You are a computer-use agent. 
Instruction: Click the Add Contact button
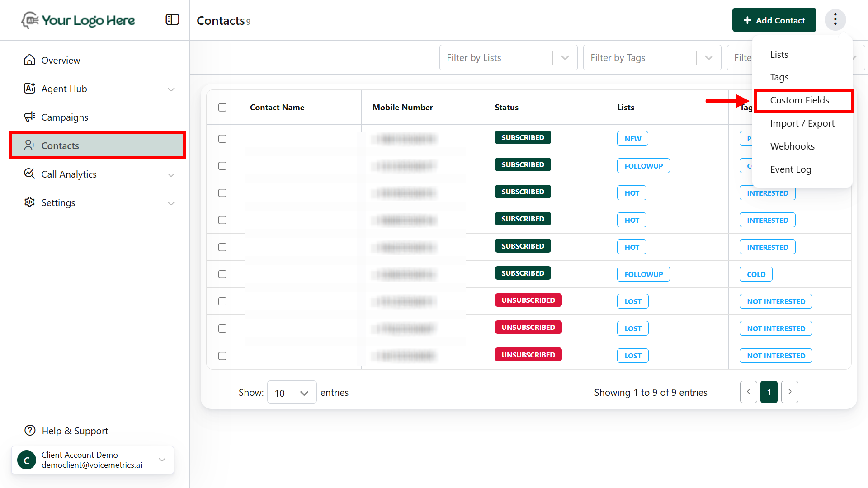click(x=774, y=20)
